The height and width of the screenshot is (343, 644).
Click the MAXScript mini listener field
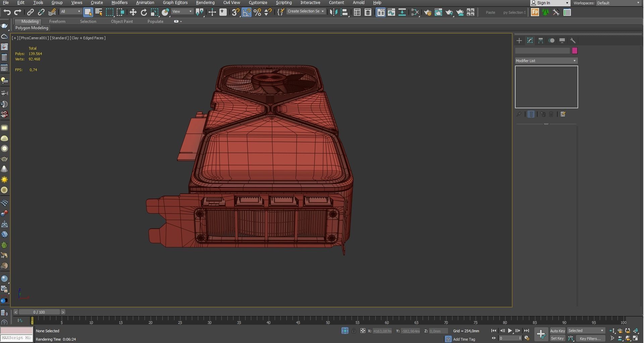point(16,338)
